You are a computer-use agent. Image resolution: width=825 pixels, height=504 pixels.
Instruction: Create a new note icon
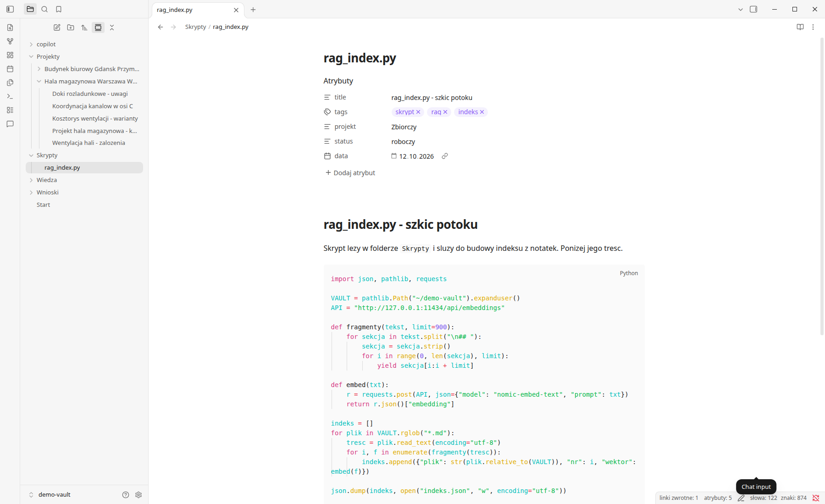(x=57, y=28)
